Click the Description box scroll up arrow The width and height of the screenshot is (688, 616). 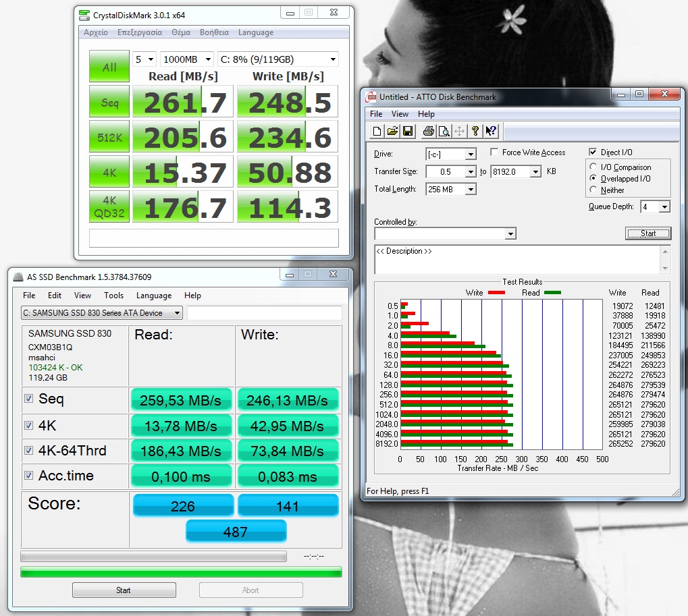[x=665, y=252]
